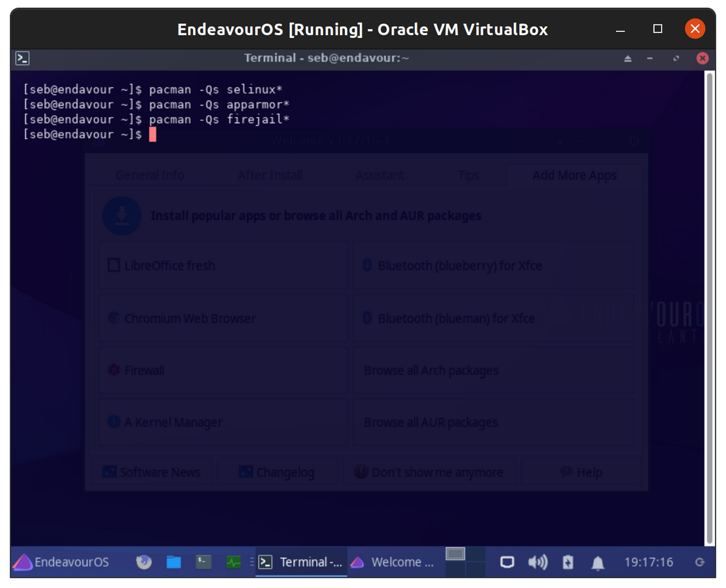Minimize the inner Terminal window
The height and width of the screenshot is (588, 726).
pyautogui.click(x=650, y=58)
